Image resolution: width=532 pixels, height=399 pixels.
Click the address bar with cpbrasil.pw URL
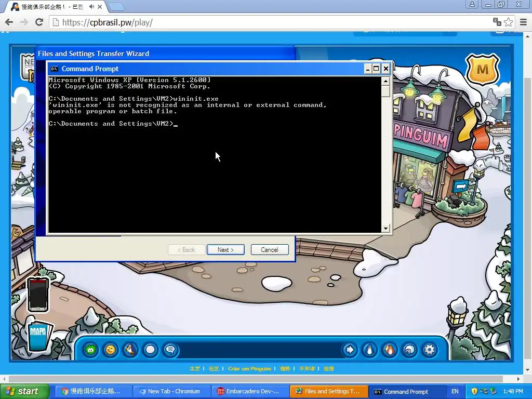coord(271,22)
